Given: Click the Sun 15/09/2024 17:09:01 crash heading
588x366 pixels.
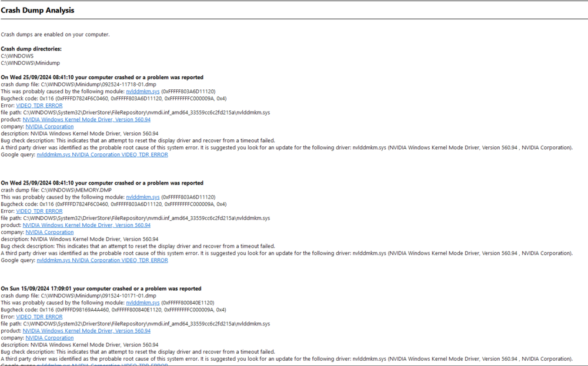Looking at the screenshot, I should click(x=102, y=289).
